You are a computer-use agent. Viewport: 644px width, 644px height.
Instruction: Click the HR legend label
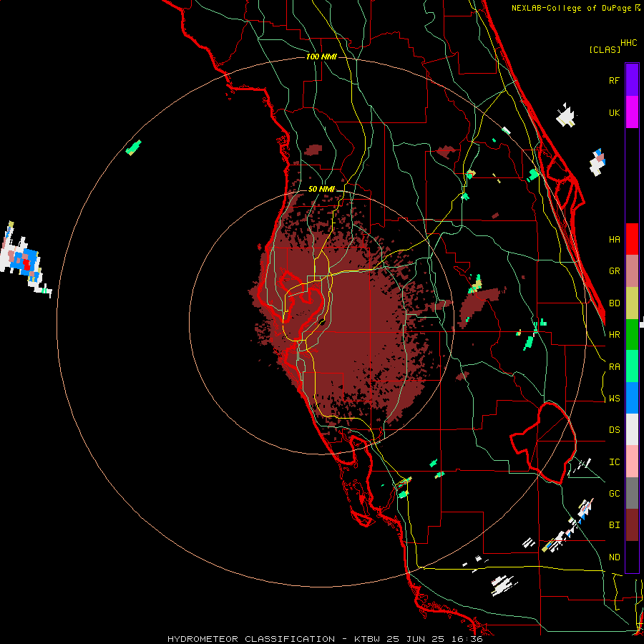[614, 335]
